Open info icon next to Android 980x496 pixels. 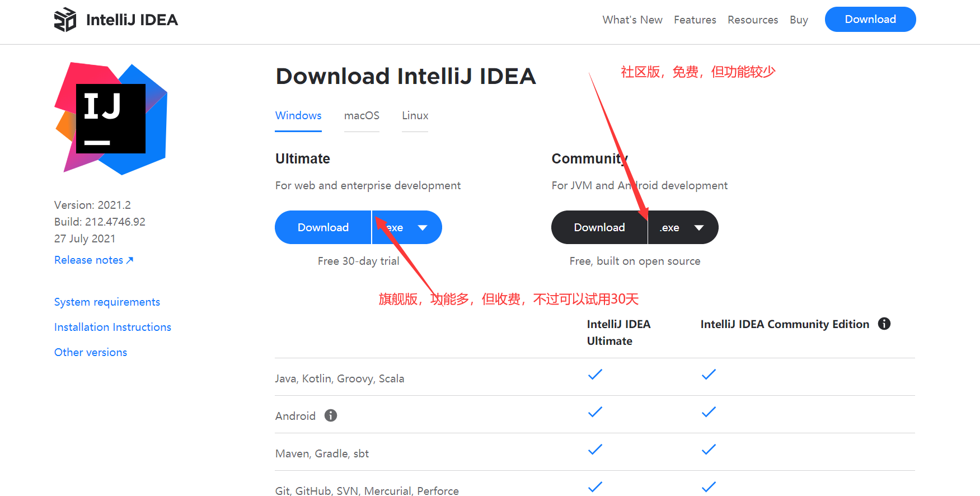click(x=331, y=415)
